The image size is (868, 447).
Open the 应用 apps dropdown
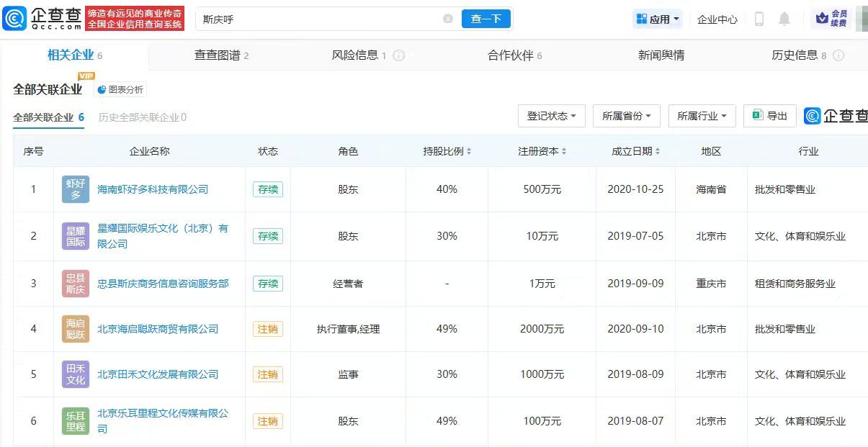658,19
